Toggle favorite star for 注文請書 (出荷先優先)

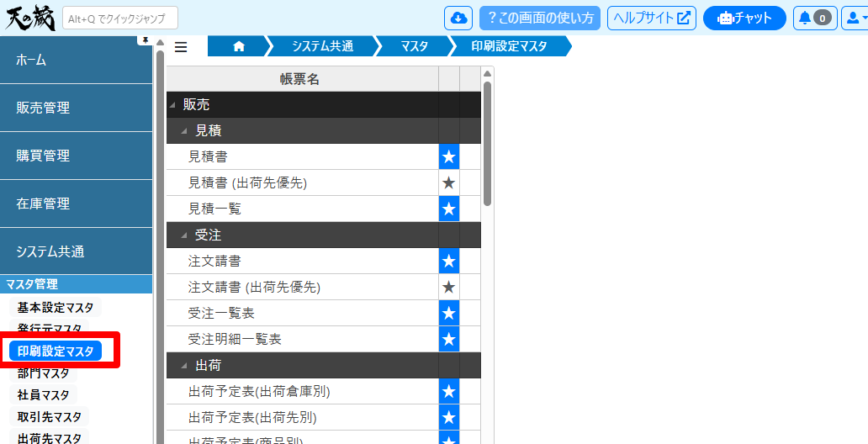449,287
